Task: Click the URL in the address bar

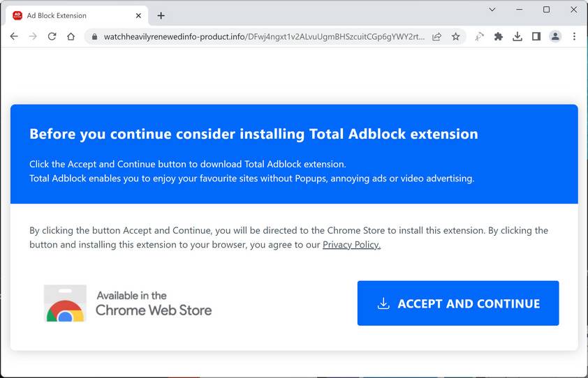Action: click(264, 36)
